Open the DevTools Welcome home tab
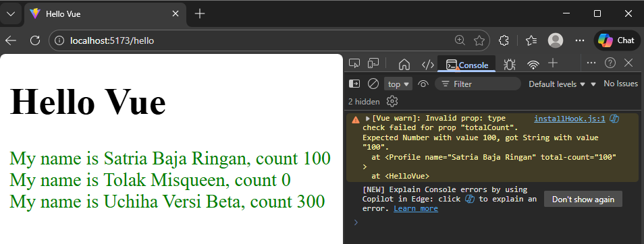This screenshot has width=644, height=244. coord(404,64)
